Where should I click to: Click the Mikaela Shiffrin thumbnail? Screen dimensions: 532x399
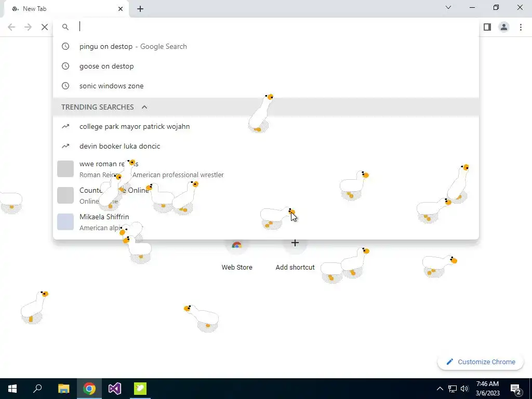[65, 222]
